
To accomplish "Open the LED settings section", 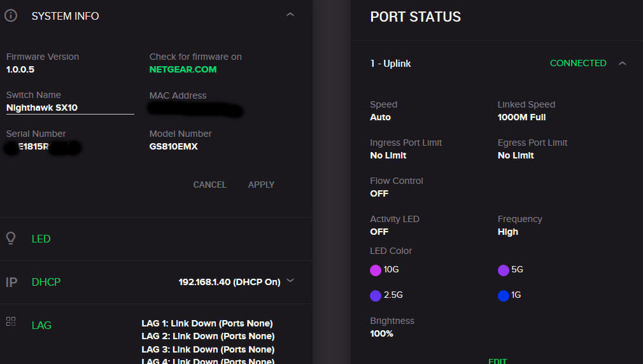I will (x=41, y=239).
